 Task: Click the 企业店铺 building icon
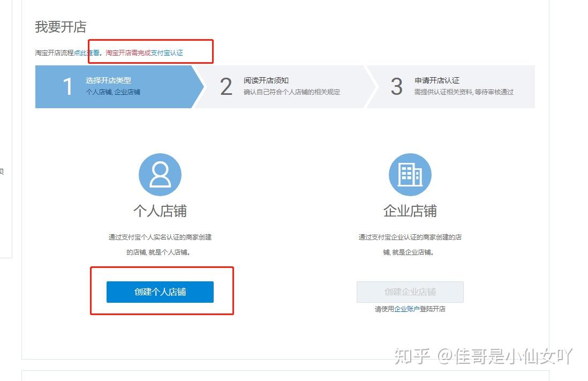coord(410,175)
